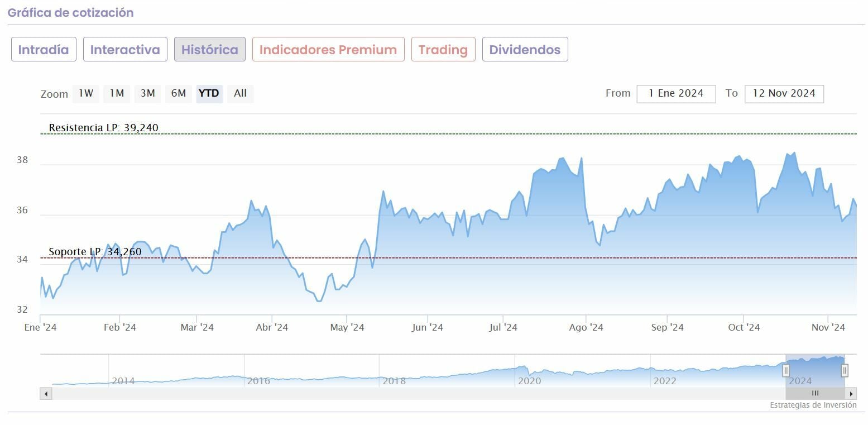Select the Histórica chart tab

pos(210,50)
